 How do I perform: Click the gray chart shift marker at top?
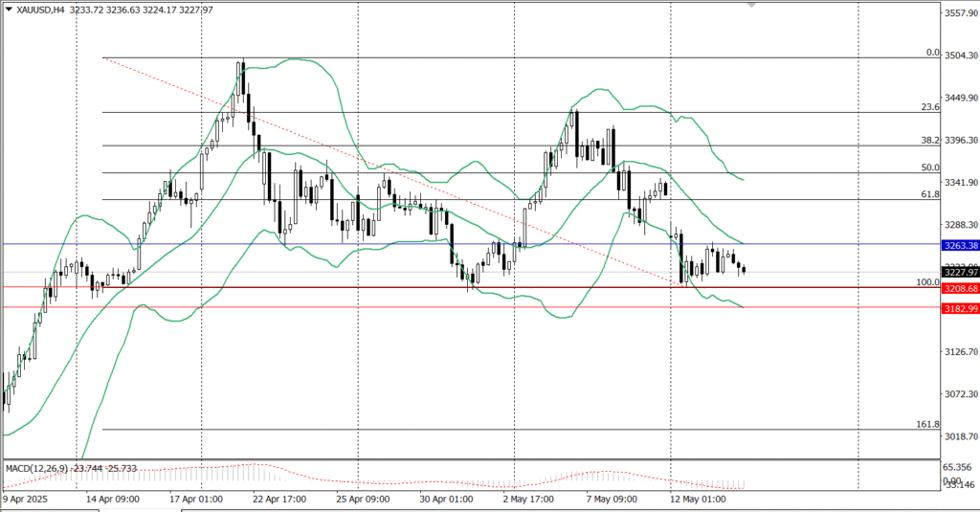[751, 6]
